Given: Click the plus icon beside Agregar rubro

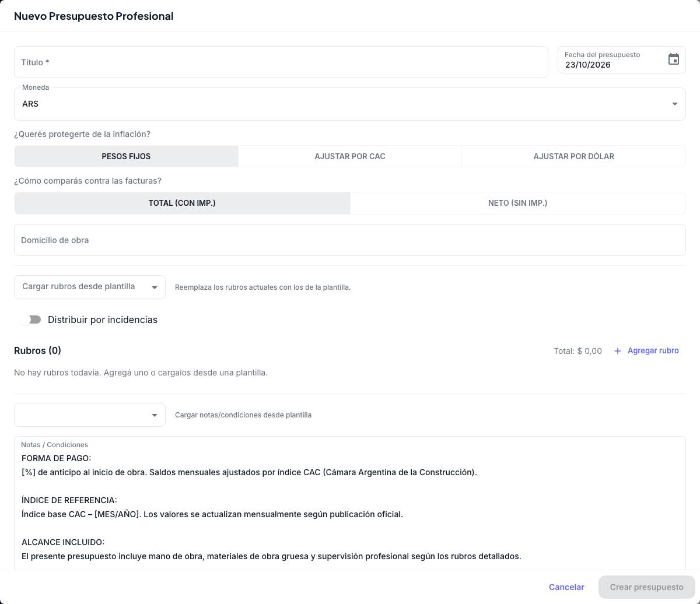Looking at the screenshot, I should pyautogui.click(x=618, y=351).
